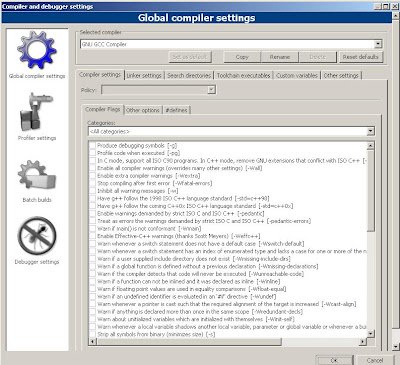Screen dimensions: 400x365
Task: Click flags list scroll-down arrow
Action: (x=371, y=333)
